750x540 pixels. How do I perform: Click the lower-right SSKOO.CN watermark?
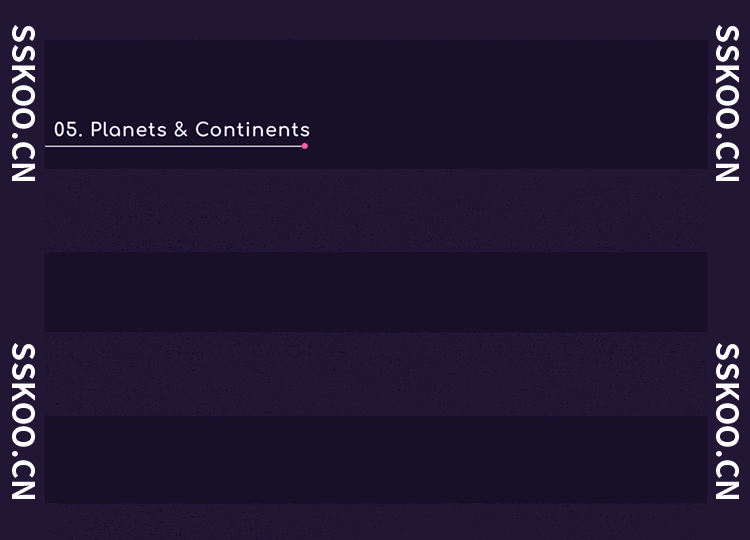click(x=727, y=421)
